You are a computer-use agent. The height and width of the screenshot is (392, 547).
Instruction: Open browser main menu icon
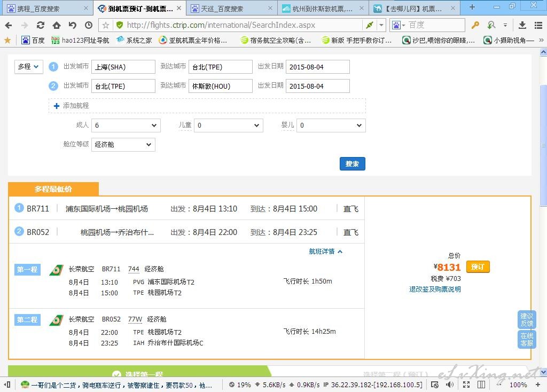[x=538, y=25]
